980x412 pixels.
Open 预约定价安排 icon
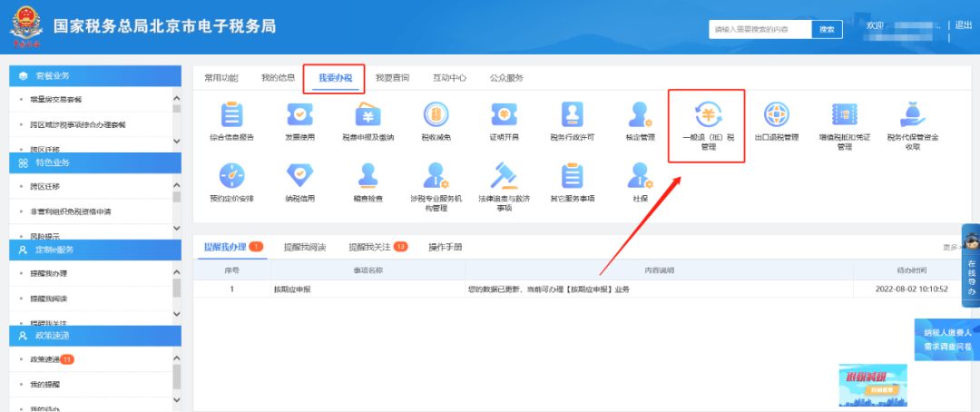point(232,176)
